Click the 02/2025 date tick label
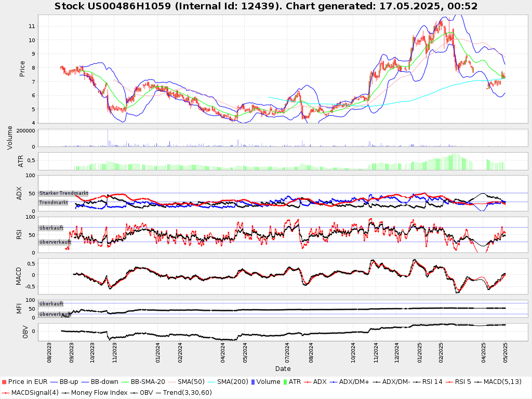This screenshot has height=399, width=532. 441,353
